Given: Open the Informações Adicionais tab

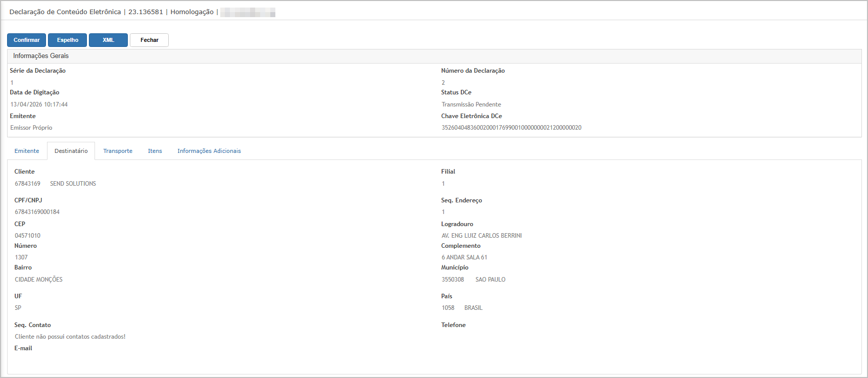Looking at the screenshot, I should click(209, 151).
